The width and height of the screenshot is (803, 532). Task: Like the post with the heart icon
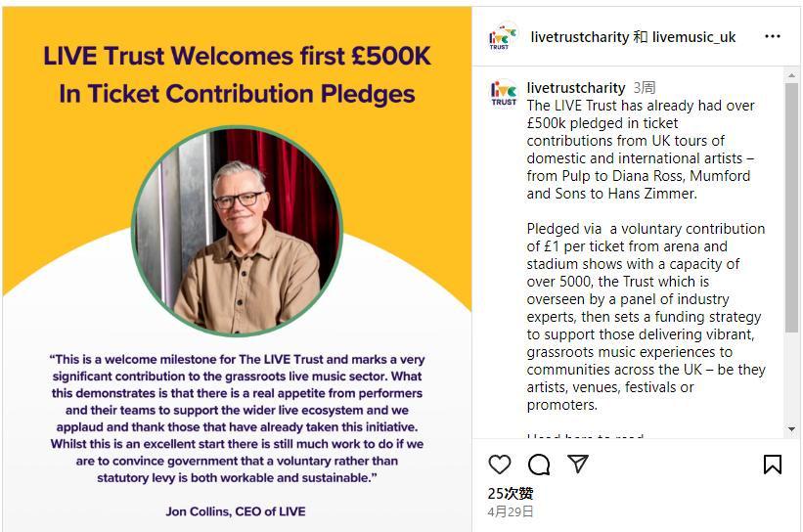[x=500, y=465]
